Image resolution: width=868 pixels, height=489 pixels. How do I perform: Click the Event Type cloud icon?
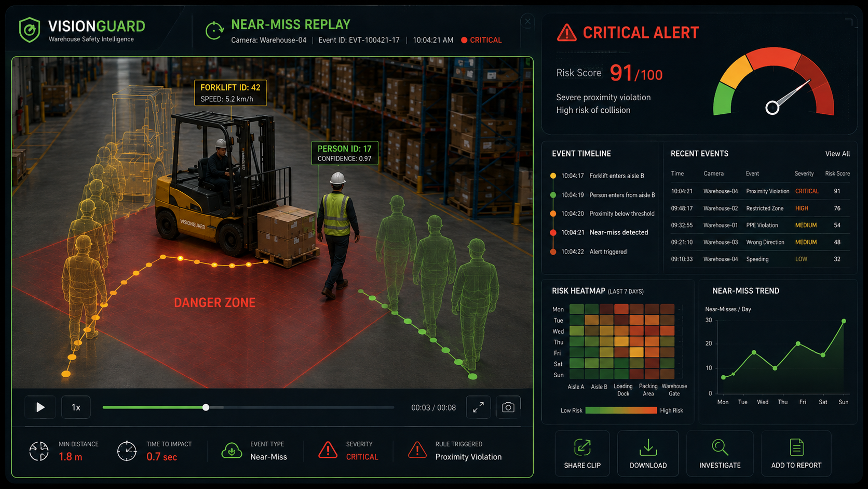tap(232, 451)
